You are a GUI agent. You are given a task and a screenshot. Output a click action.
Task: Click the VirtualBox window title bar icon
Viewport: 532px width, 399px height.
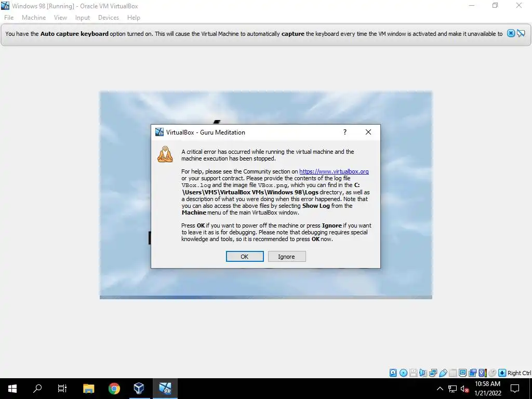point(5,5)
